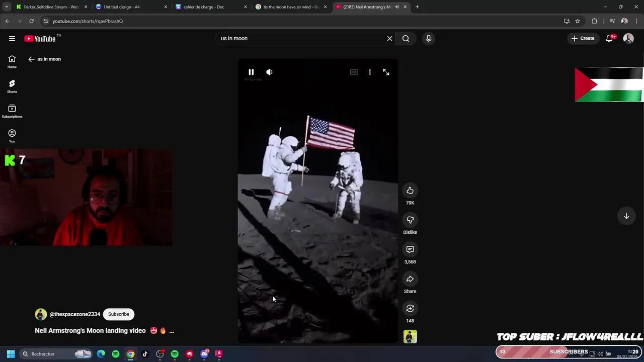Screen dimensions: 644x362
Task: Submit search with magnifier button
Action: point(406,39)
